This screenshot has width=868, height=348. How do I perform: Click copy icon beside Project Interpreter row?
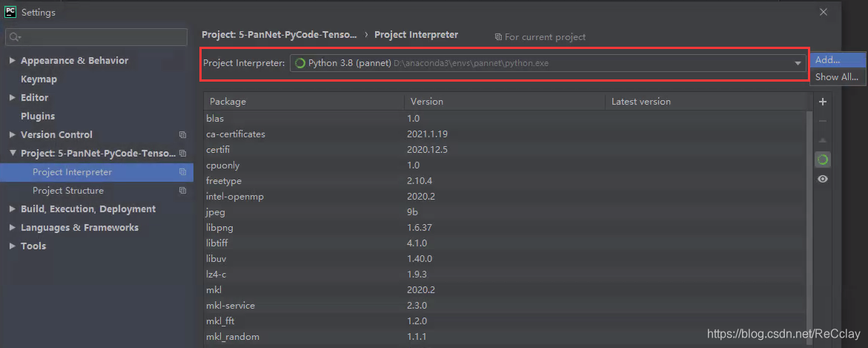[x=182, y=172]
